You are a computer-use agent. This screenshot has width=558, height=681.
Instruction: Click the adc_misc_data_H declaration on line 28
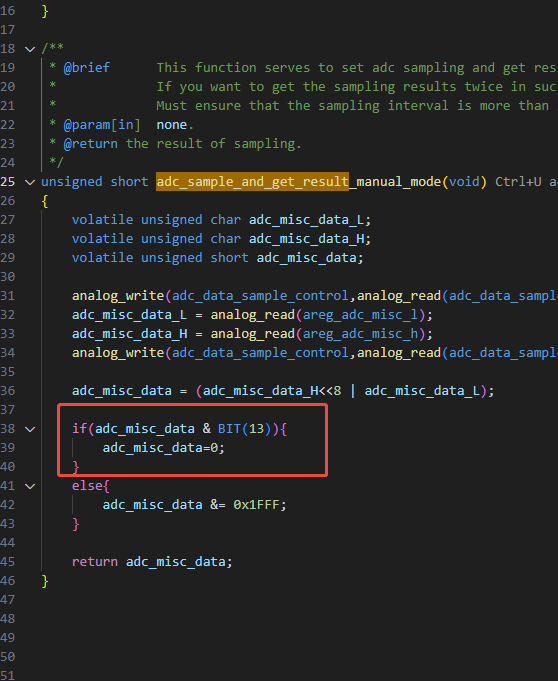307,239
